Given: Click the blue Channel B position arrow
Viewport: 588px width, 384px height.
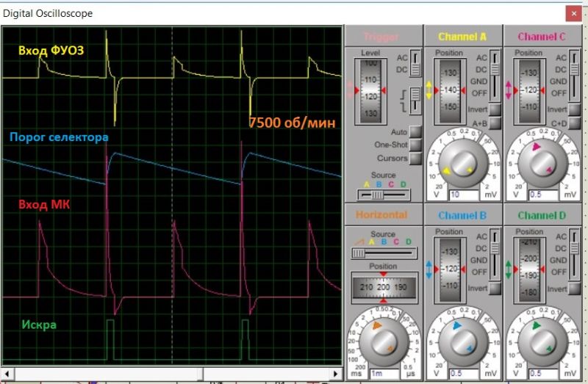Looking at the screenshot, I should pyautogui.click(x=429, y=269).
